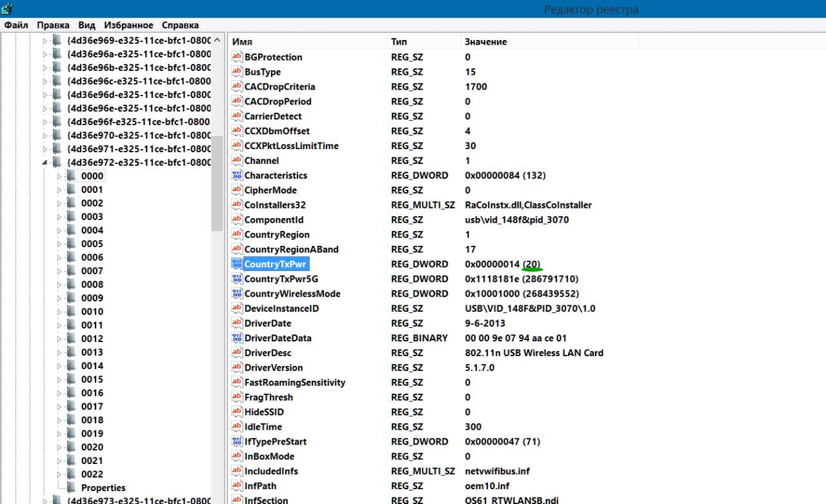Expand subkey 0015 in the tree
This screenshot has height=504, width=826.
[59, 379]
